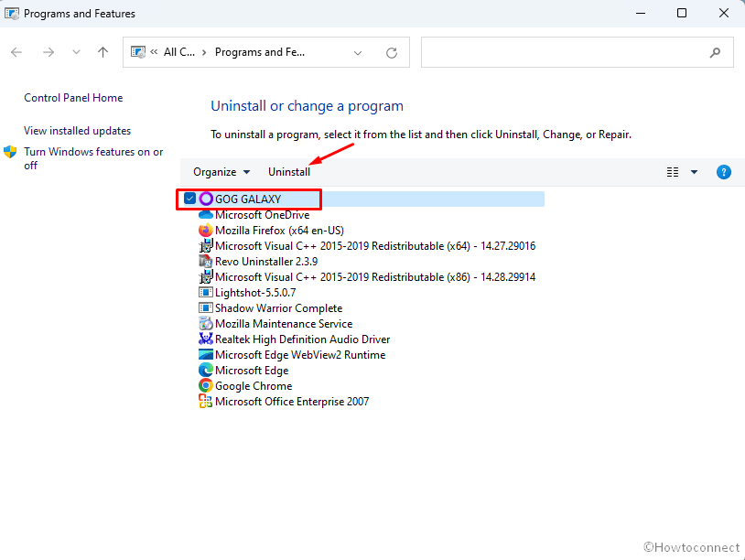Go up one level with up arrow

coord(103,52)
